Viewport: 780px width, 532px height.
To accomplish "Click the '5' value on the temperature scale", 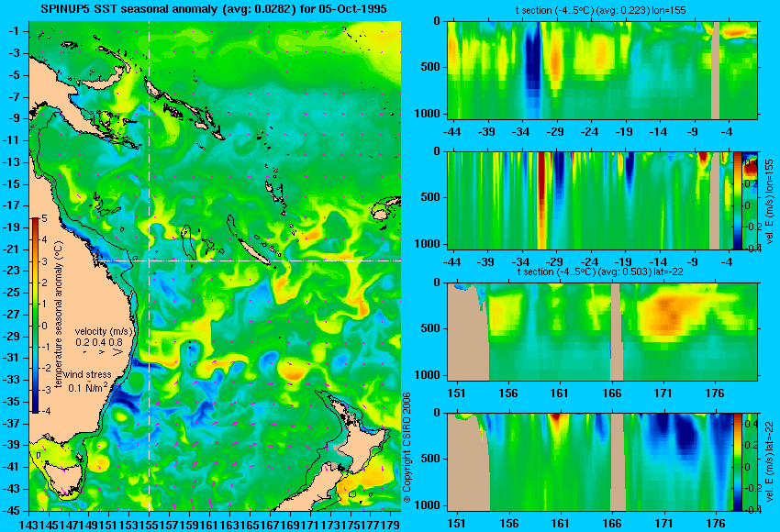I will [x=44, y=218].
